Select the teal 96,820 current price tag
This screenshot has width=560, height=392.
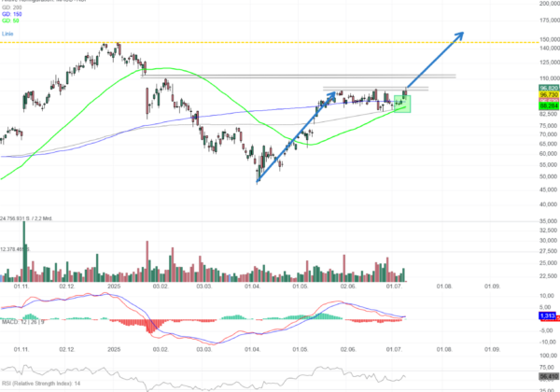[x=549, y=88]
